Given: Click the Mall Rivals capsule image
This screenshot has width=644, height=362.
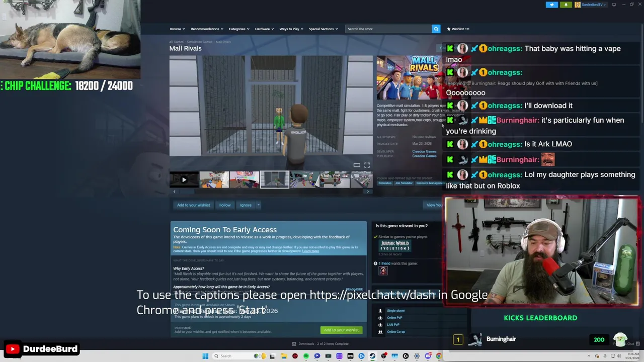Looking at the screenshot, I should 409,78.
